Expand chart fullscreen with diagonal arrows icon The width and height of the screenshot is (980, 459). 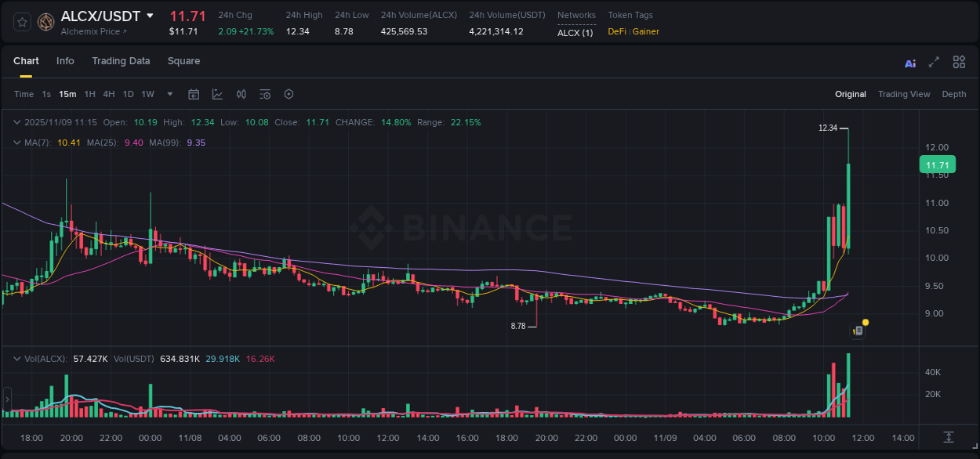pos(934,62)
